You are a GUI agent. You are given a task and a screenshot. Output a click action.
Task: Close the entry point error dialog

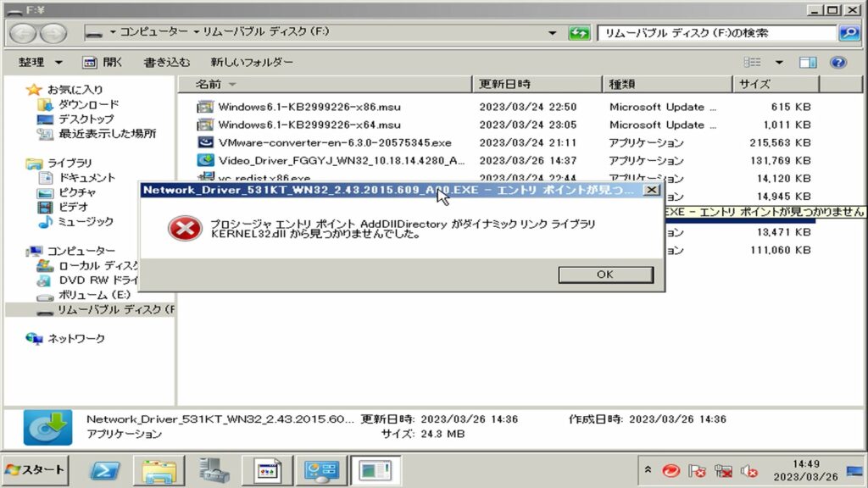click(x=652, y=190)
